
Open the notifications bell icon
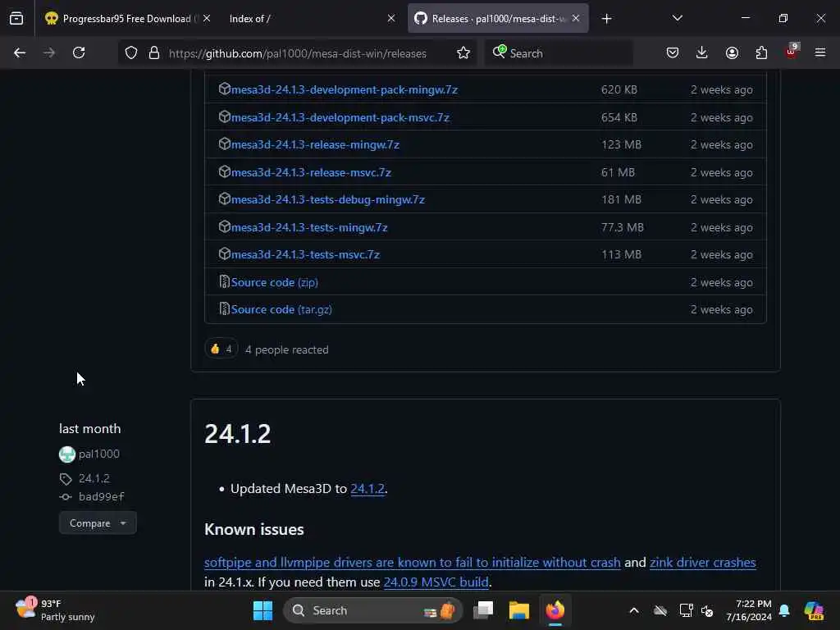tap(784, 610)
